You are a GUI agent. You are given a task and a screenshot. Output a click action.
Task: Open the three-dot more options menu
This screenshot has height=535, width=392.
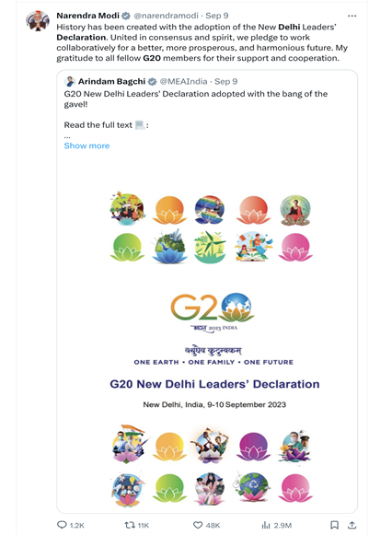[352, 16]
